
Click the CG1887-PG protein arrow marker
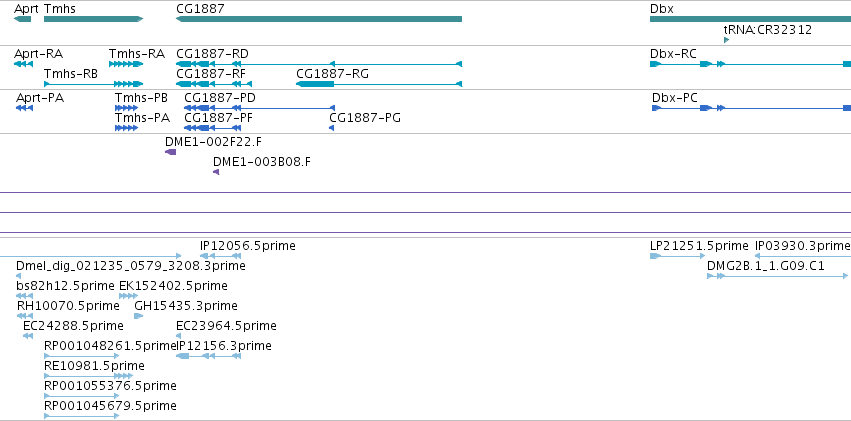(332, 128)
